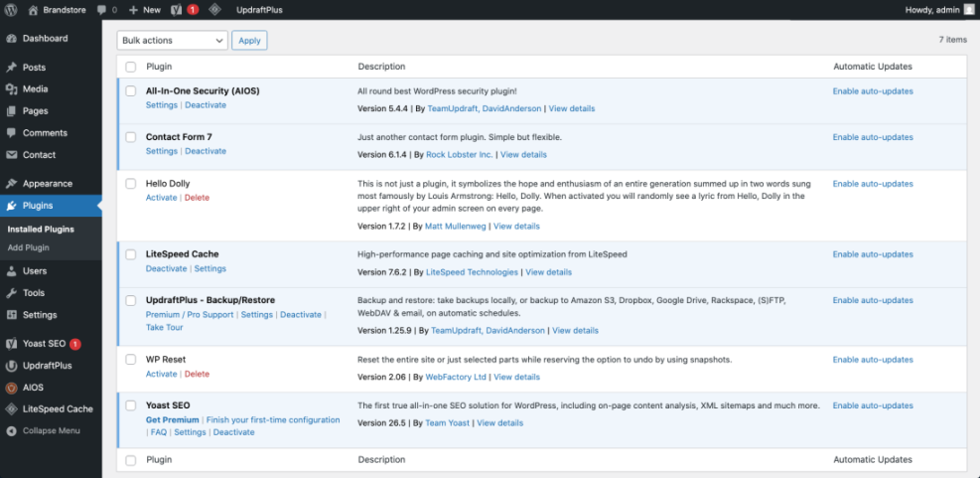980x478 pixels.
Task: Open Yoast icon in top admin bar
Action: [x=177, y=9]
